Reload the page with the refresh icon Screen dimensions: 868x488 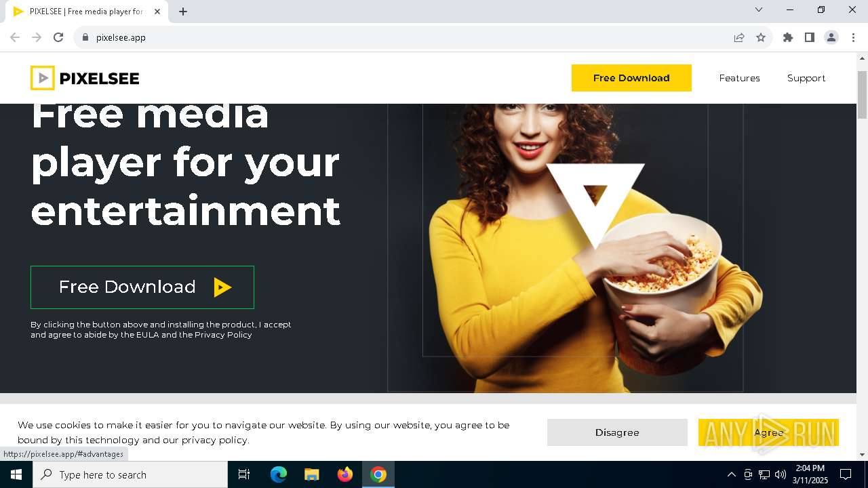coord(58,37)
